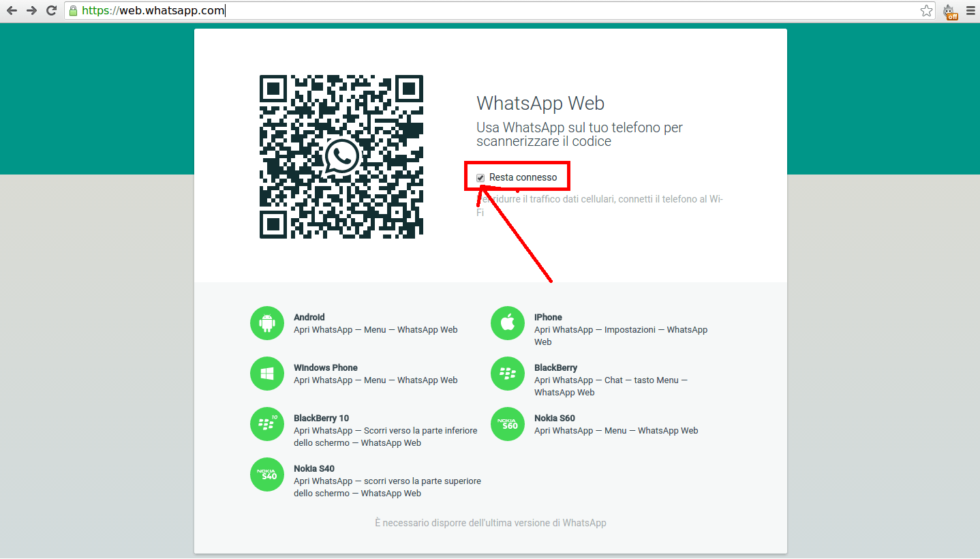This screenshot has width=980, height=559.
Task: Open the Chrome hamburger menu
Action: click(970, 11)
